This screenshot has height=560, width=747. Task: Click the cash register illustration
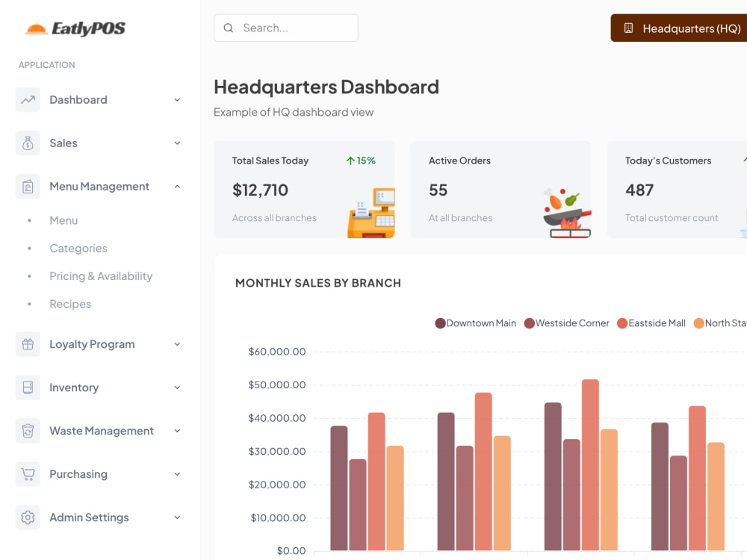[371, 213]
